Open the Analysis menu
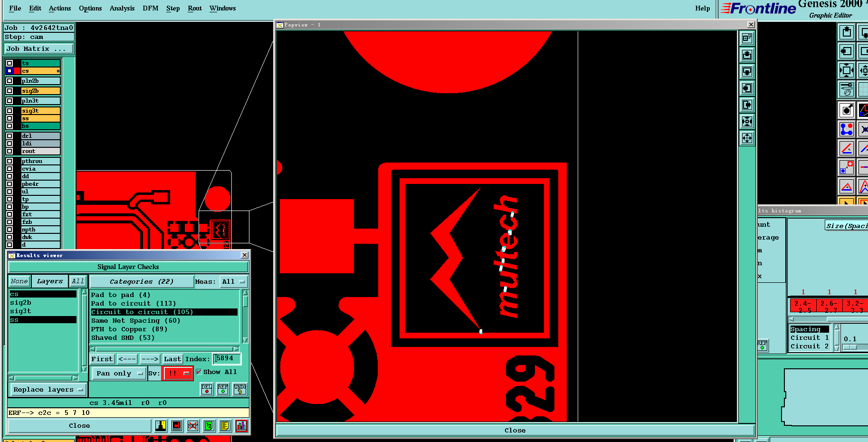Image resolution: width=868 pixels, height=442 pixels. pos(122,8)
